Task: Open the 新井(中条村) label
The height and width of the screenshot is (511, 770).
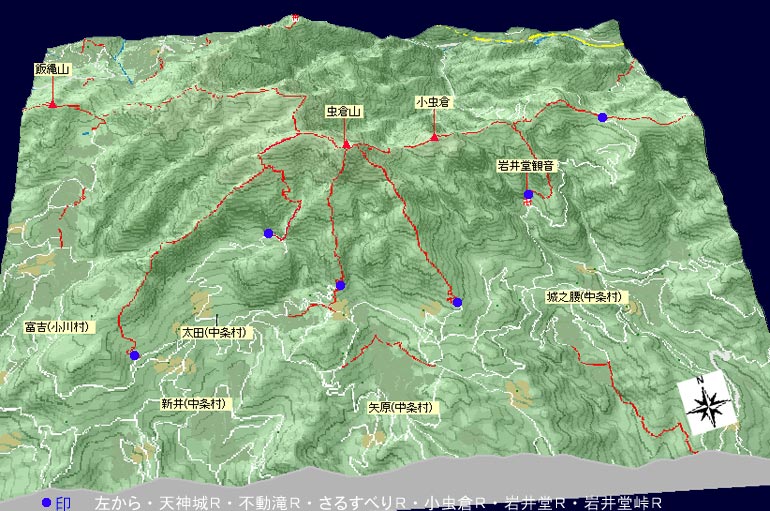Action: [193, 404]
